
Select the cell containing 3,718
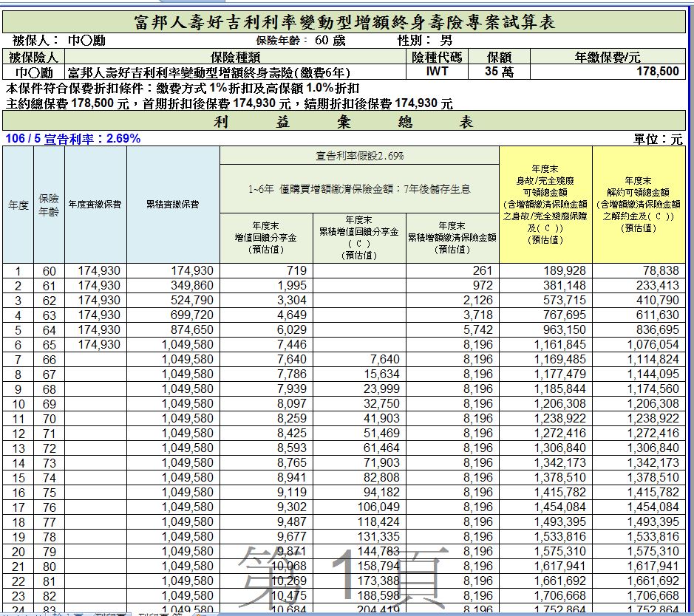[452, 315]
